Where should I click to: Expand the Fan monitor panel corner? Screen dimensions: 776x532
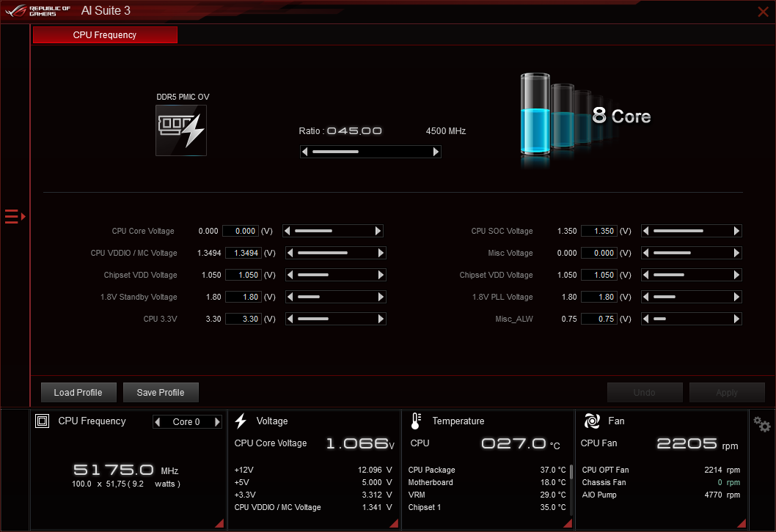tap(742, 523)
